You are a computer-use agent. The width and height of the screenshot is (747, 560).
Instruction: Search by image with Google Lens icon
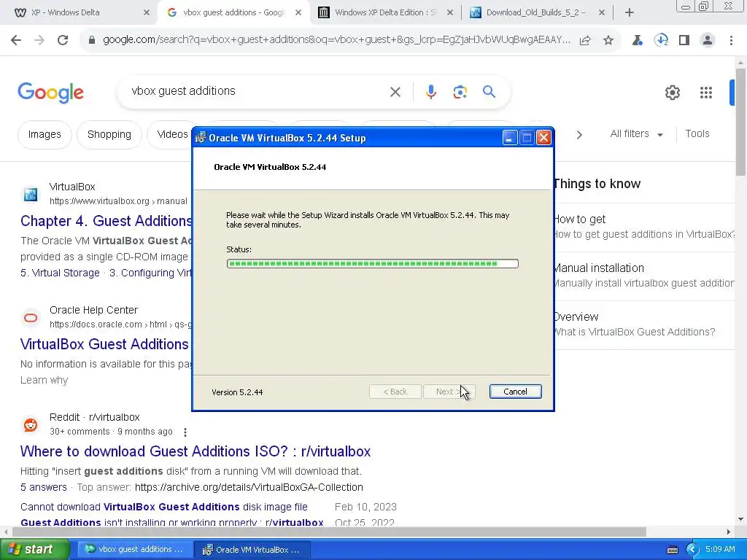pyautogui.click(x=460, y=92)
